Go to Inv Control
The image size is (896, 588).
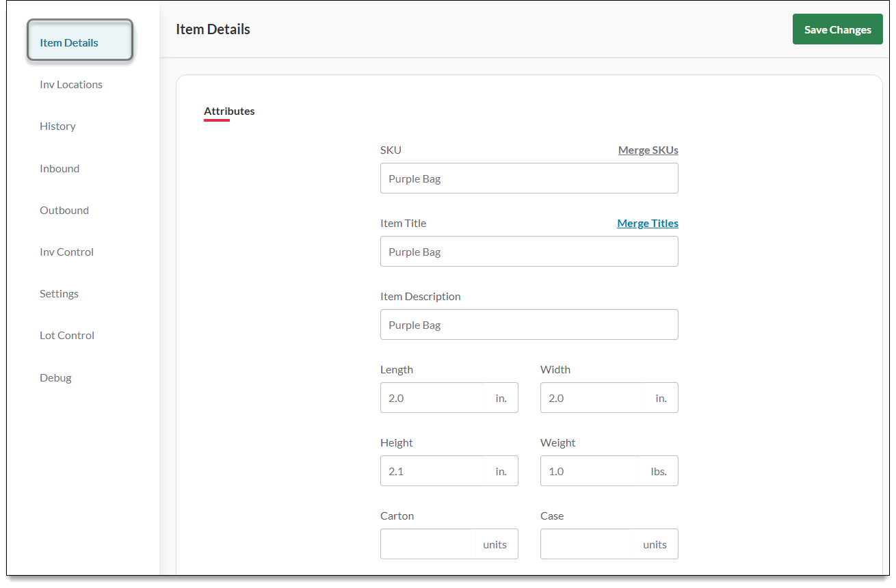pyautogui.click(x=66, y=252)
